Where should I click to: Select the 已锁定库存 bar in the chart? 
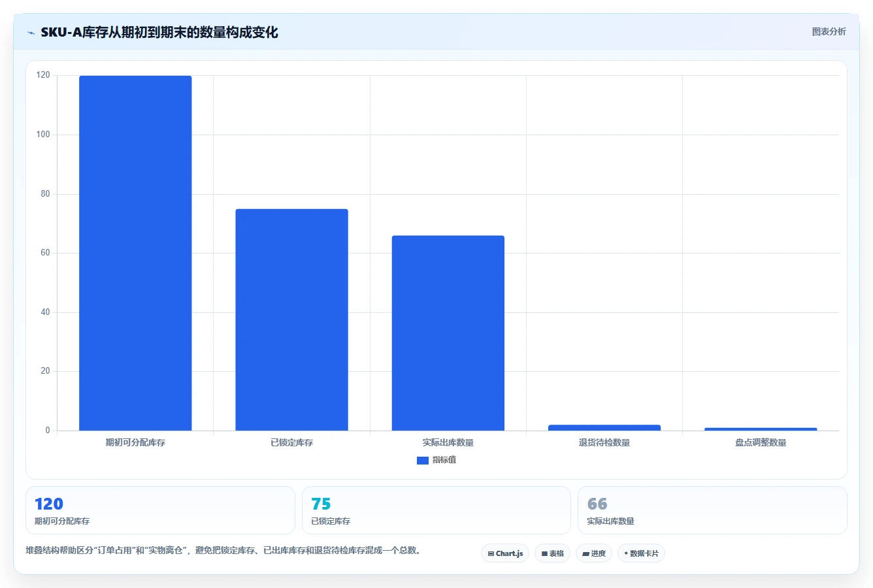[291, 319]
